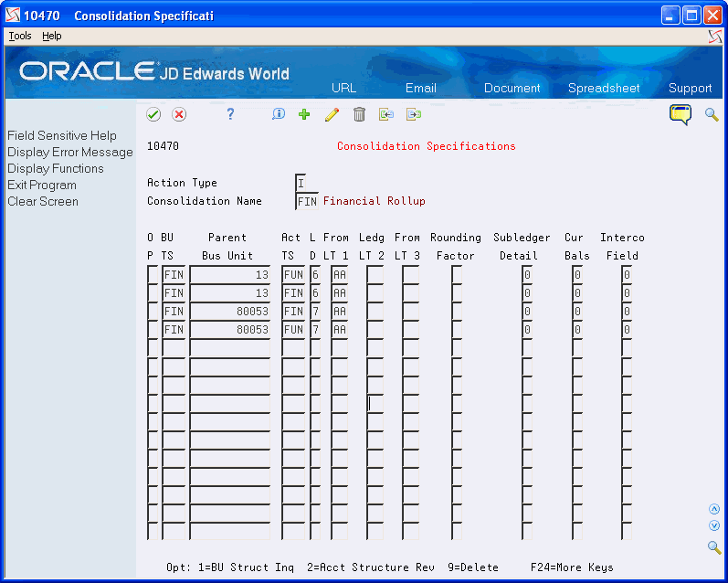Click 2=Acct Structure Rev option text
Screen dimensions: 728x583
tap(371, 567)
